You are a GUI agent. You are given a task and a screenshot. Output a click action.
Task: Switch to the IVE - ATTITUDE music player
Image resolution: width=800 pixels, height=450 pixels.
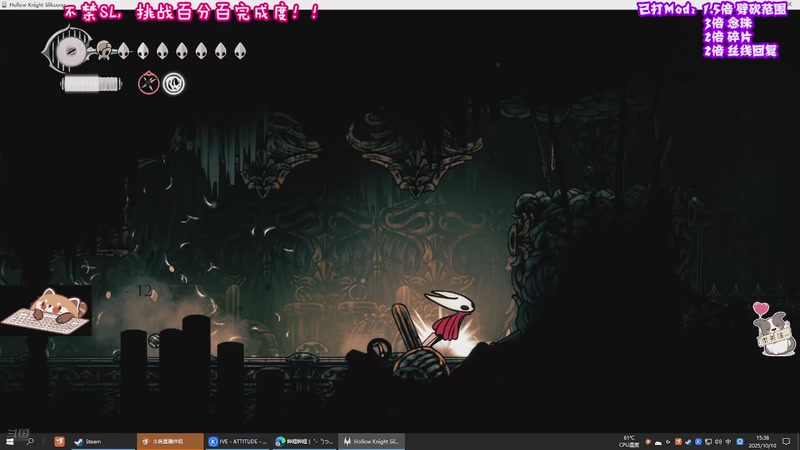[238, 441]
